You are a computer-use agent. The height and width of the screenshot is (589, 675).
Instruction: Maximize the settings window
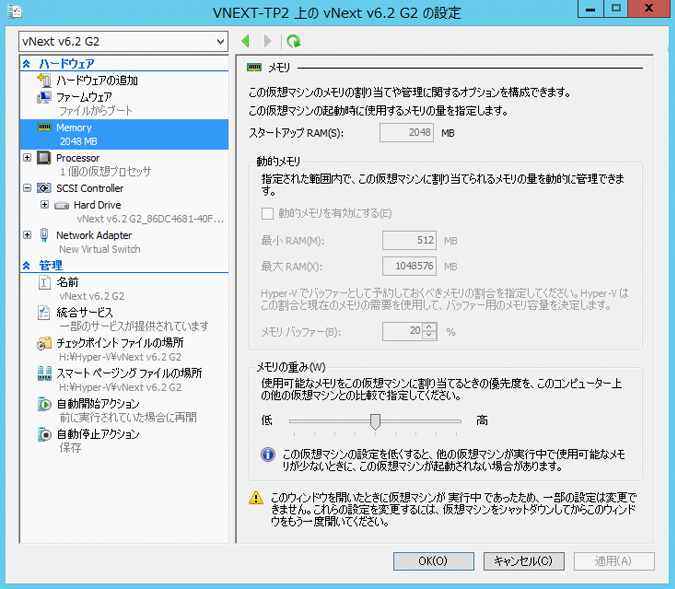(616, 8)
